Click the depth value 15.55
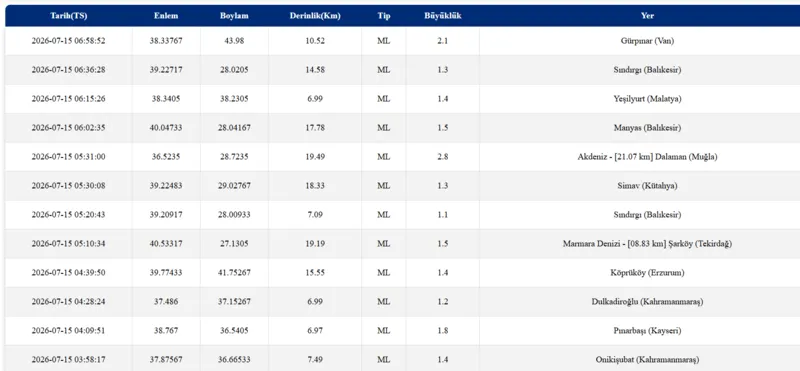Image resolution: width=800 pixels, height=371 pixels. tap(315, 273)
